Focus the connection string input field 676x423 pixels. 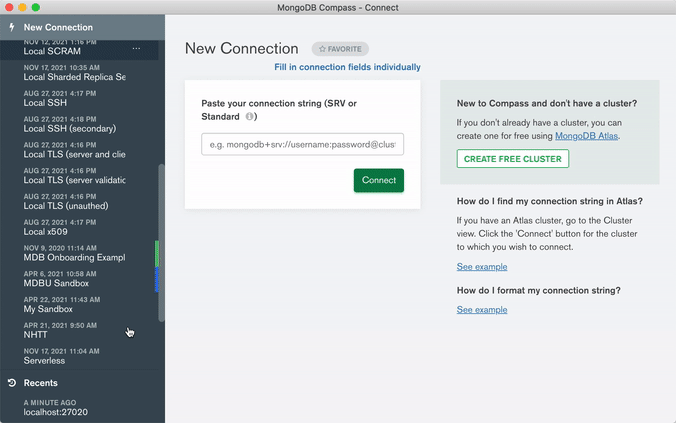tap(303, 144)
